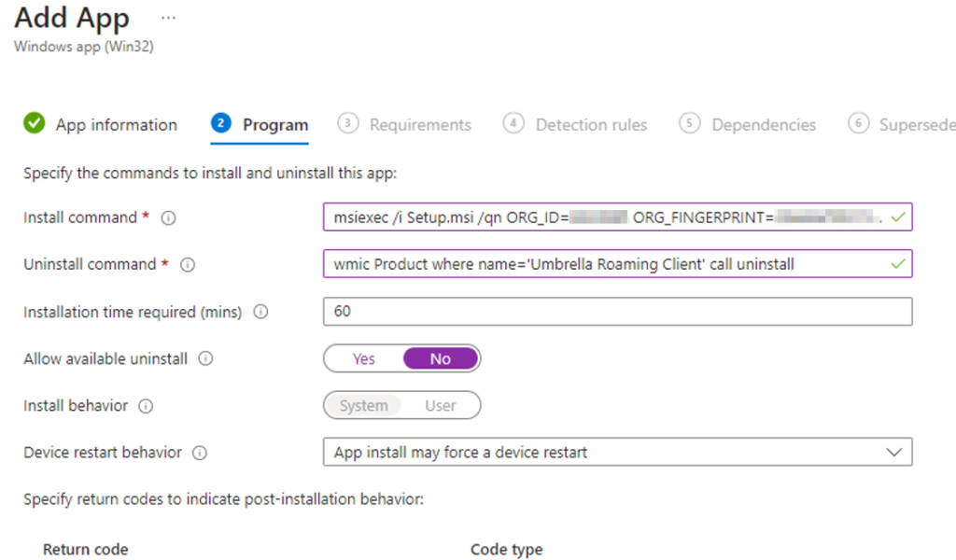
Task: Expand the Device restart behavior dropdown
Action: 616,453
